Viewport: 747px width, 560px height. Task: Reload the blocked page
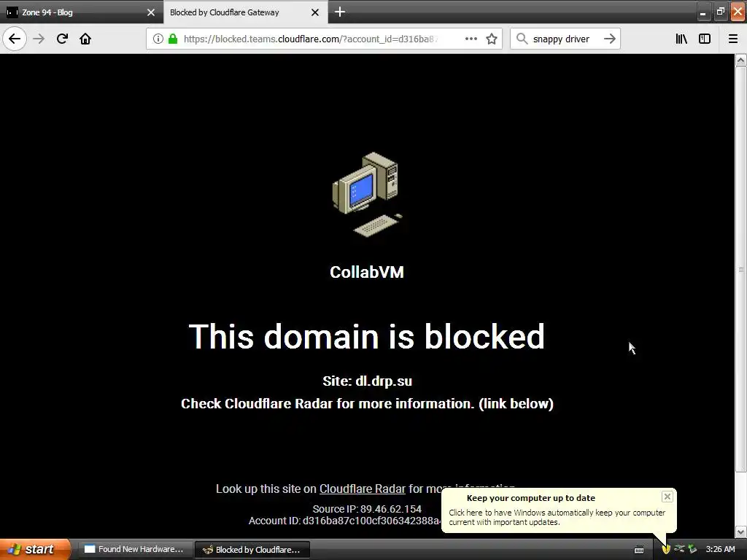coord(62,39)
